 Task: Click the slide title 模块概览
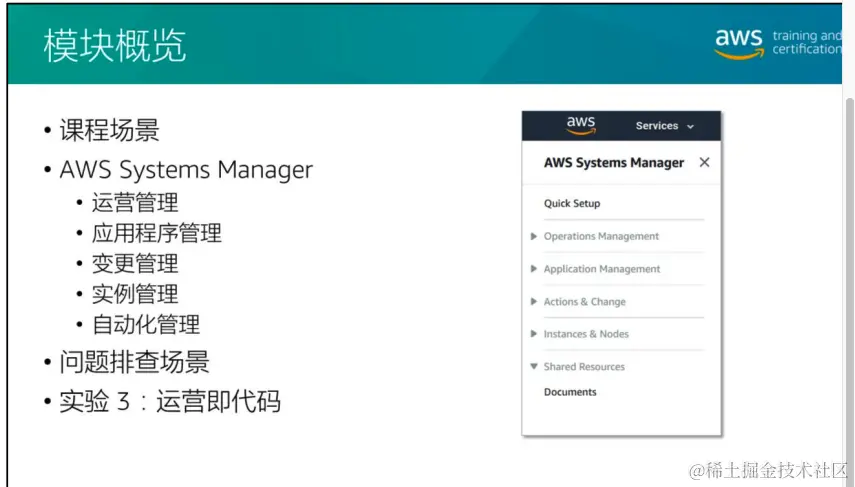tap(115, 46)
